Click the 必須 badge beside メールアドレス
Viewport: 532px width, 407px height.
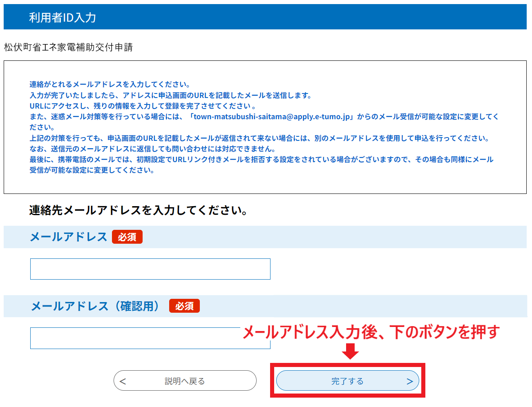[127, 237]
